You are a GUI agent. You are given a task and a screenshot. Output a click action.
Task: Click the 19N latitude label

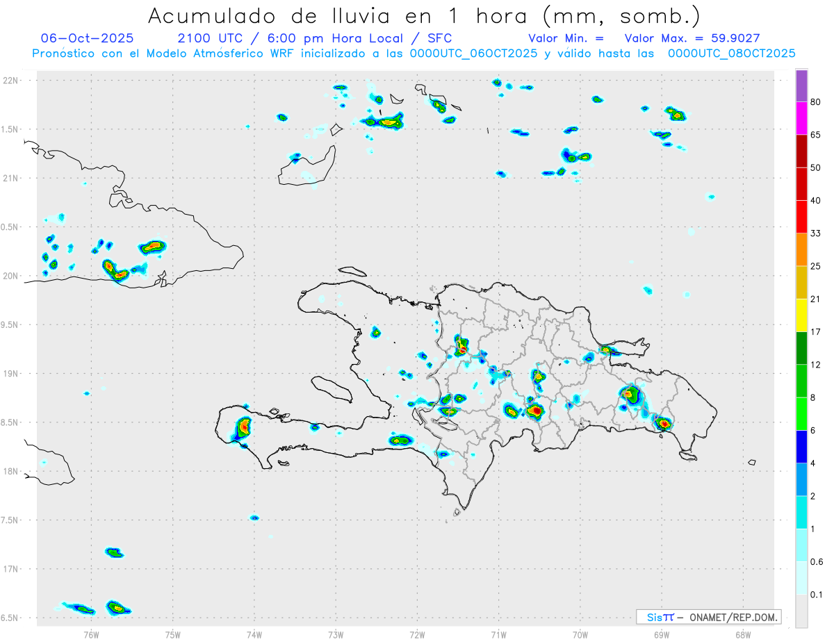[x=12, y=374]
